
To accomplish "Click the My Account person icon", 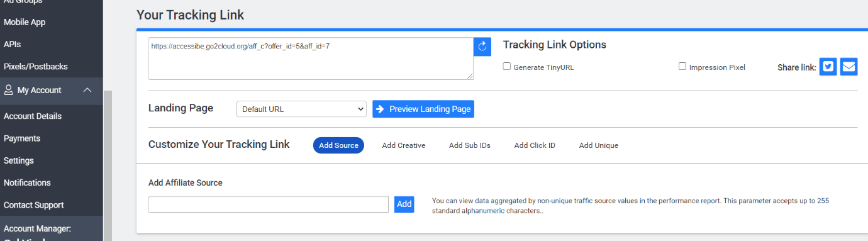I will click(9, 90).
